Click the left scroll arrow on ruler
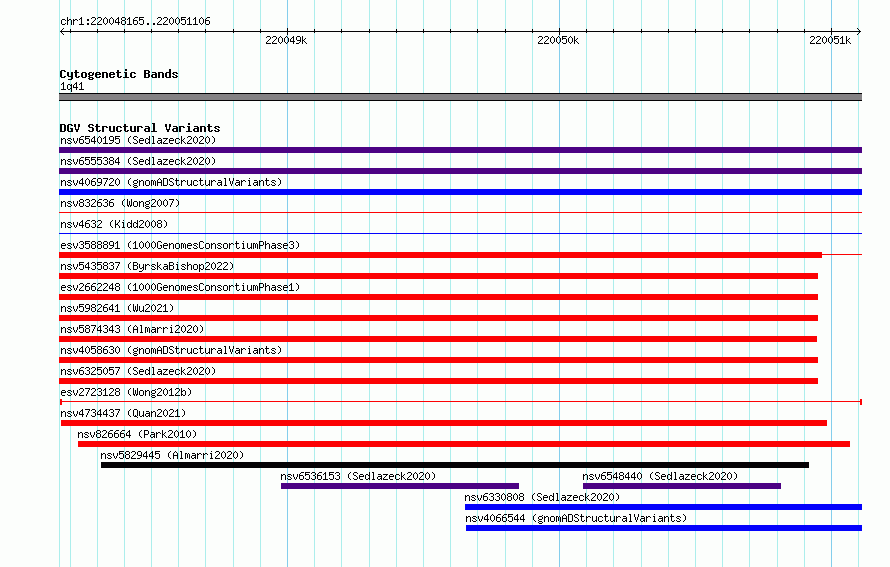This screenshot has height=567, width=890. click(63, 32)
